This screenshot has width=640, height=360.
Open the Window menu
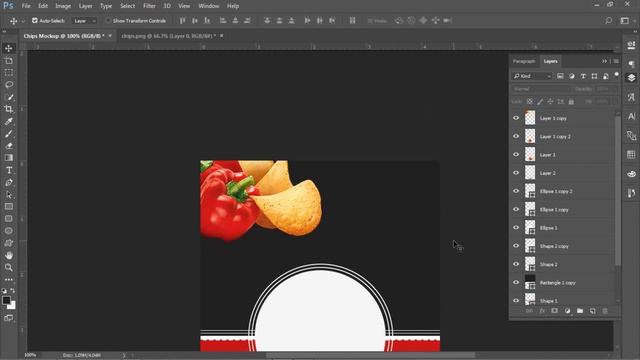pos(209,6)
